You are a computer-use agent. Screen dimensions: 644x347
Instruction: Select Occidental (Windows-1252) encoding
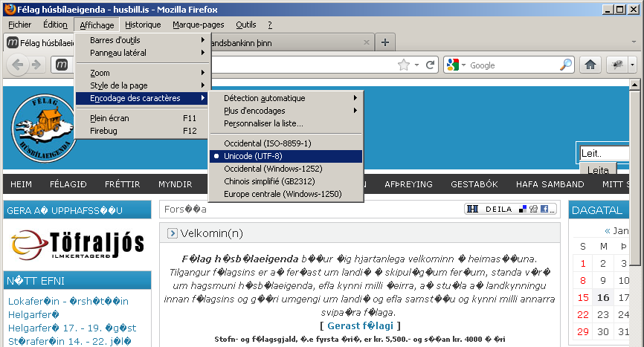click(x=286, y=169)
